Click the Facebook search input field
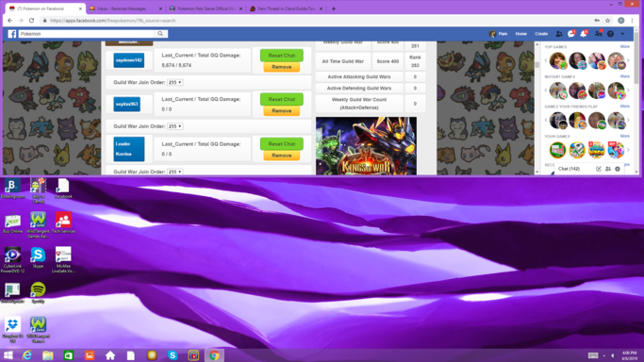The width and height of the screenshot is (644, 362). (x=86, y=34)
